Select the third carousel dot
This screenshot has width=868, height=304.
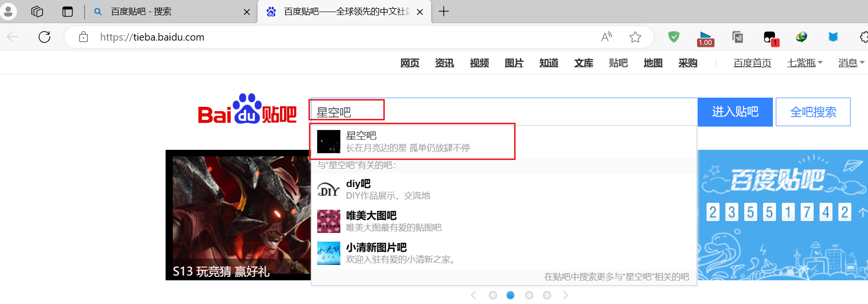(x=529, y=295)
